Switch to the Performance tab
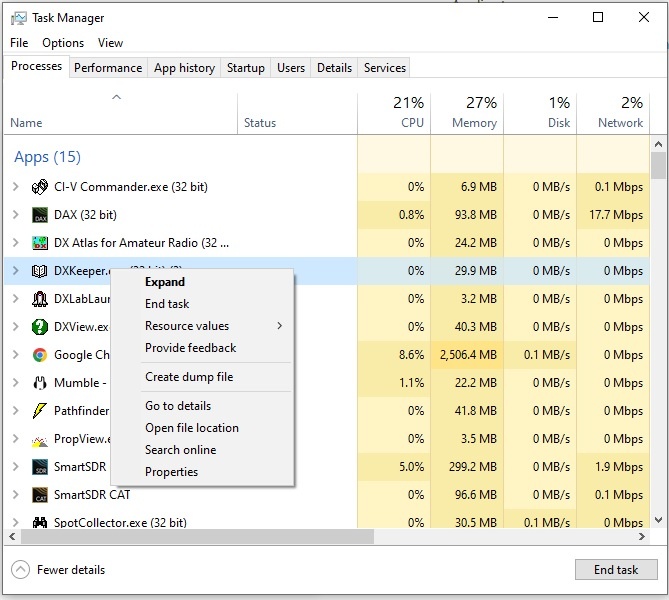Screen dimensions: 669x600 [108, 68]
